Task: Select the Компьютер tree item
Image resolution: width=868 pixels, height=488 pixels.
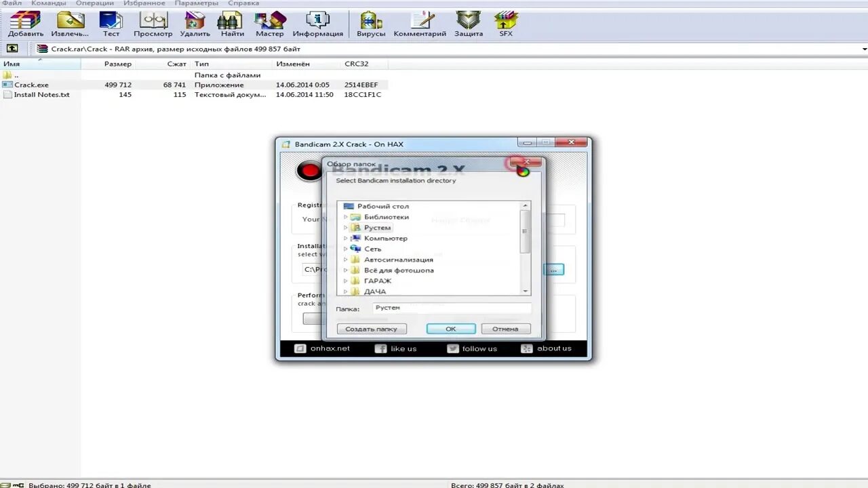Action: [x=386, y=239]
